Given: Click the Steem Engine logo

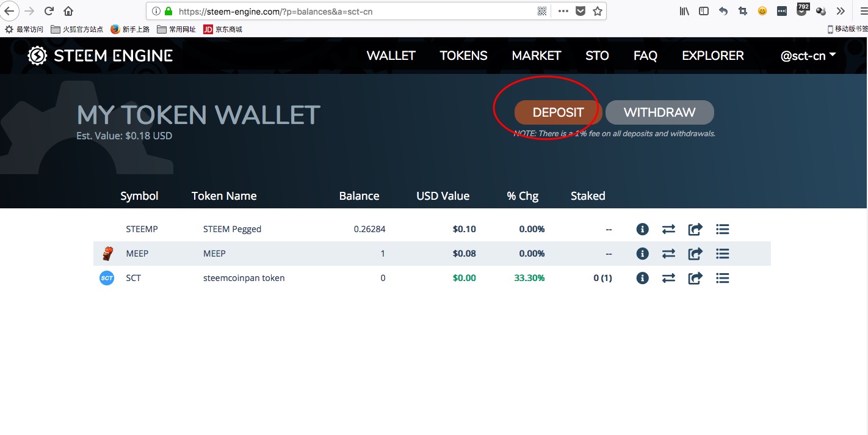Looking at the screenshot, I should [100, 56].
